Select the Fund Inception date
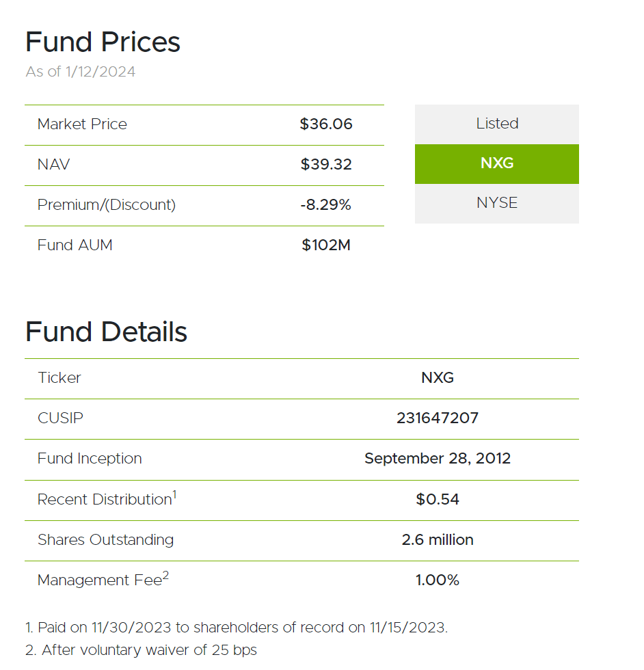The height and width of the screenshot is (670, 644). 438,459
